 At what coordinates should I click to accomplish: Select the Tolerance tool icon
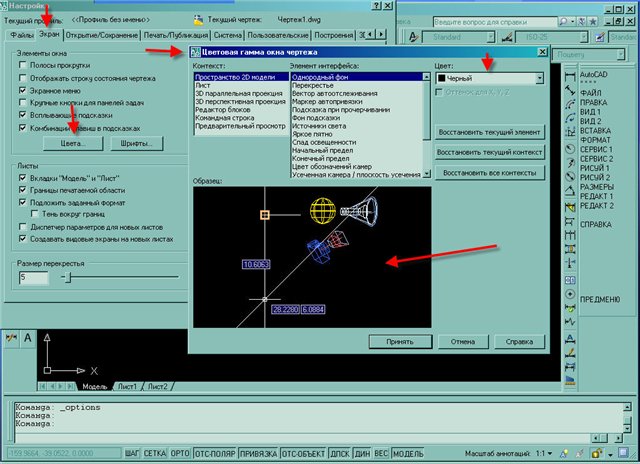[x=570, y=280]
